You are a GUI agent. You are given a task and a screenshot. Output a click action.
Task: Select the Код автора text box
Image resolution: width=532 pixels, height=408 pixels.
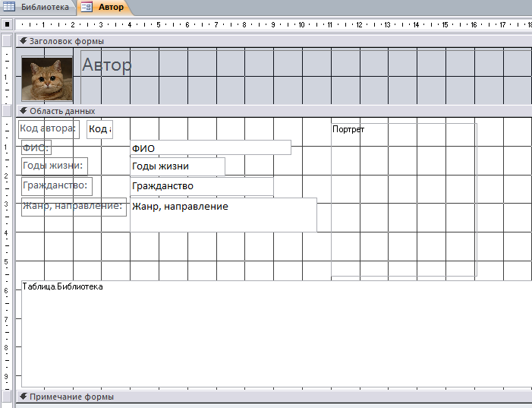pyautogui.click(x=99, y=129)
